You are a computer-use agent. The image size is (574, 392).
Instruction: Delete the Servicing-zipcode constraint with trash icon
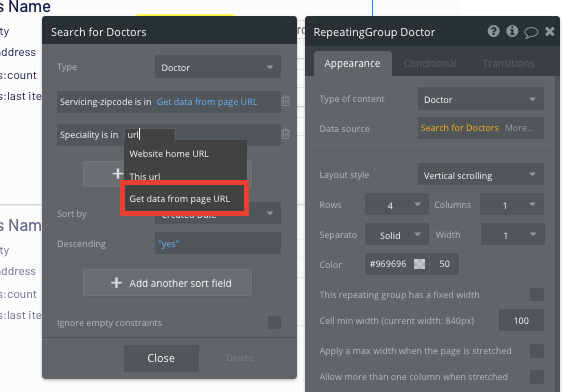tap(286, 101)
